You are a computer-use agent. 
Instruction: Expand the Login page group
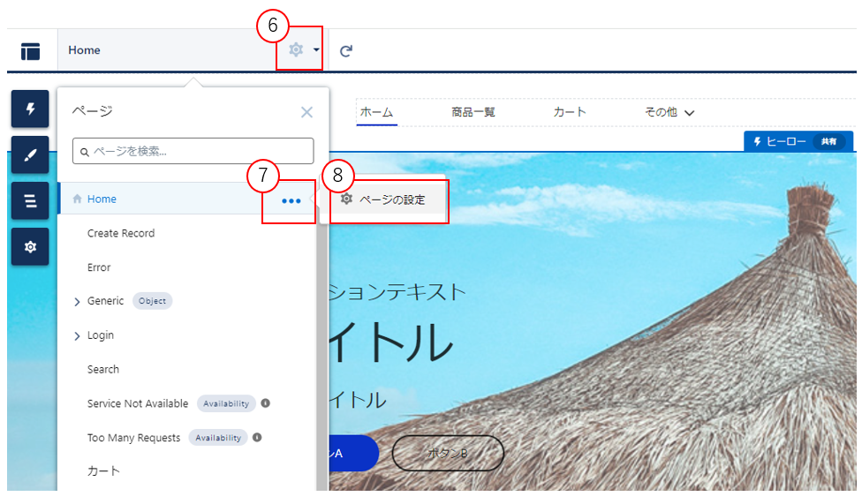pyautogui.click(x=77, y=335)
